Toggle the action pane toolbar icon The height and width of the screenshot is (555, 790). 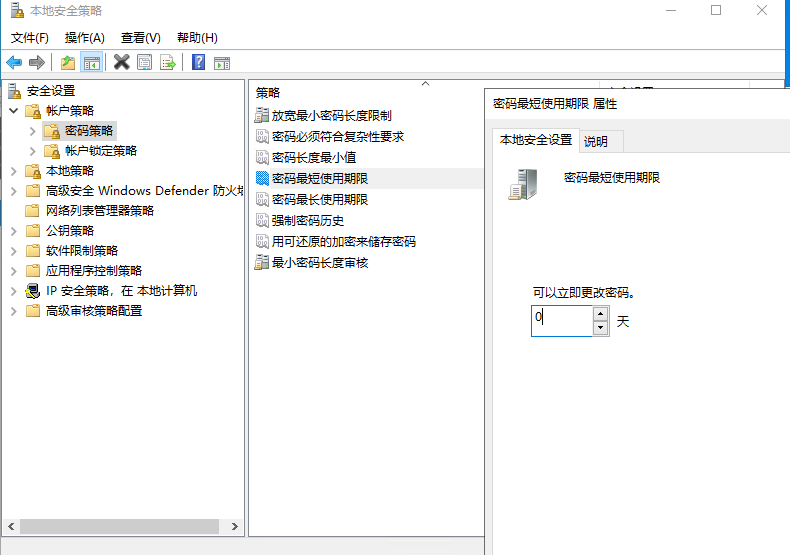click(x=222, y=62)
